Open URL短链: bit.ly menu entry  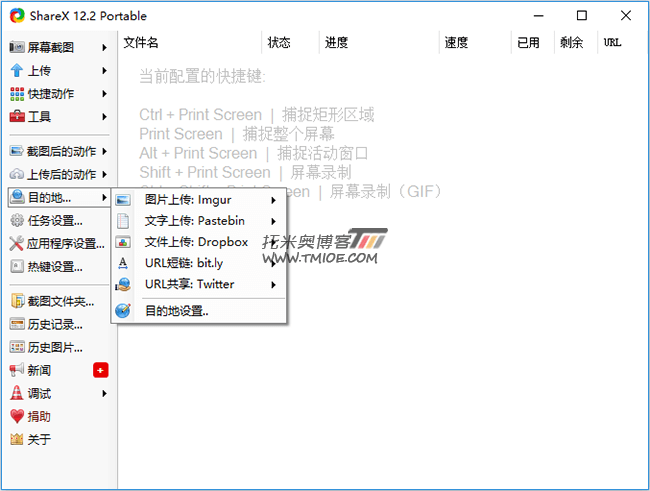(x=199, y=263)
